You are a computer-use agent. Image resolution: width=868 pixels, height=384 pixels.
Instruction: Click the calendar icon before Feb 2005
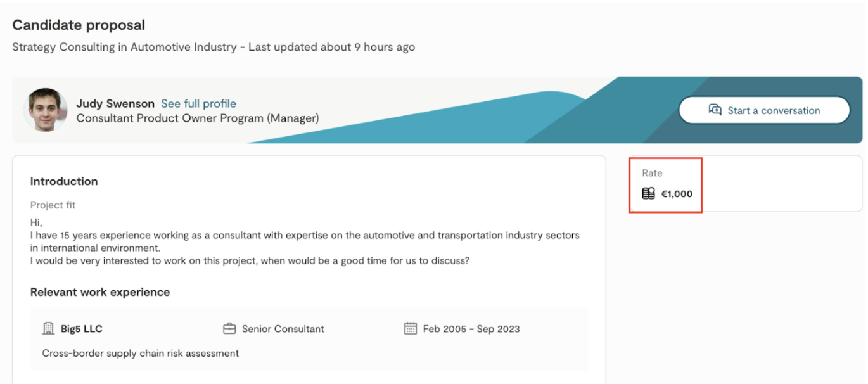[x=411, y=329]
